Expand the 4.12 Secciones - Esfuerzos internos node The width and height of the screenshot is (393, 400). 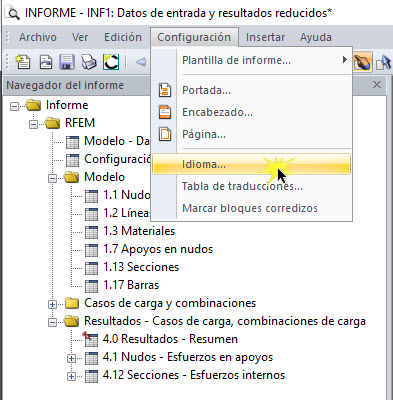tap(71, 376)
